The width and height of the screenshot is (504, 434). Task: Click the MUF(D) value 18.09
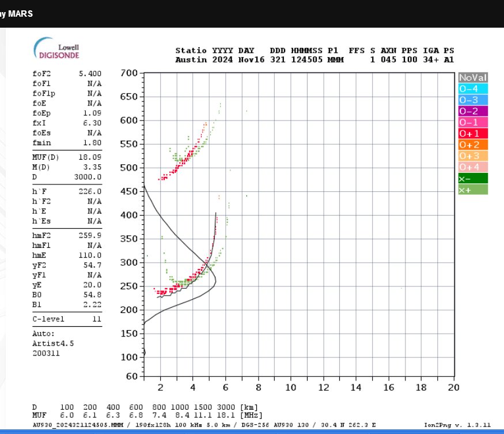pyautogui.click(x=90, y=157)
